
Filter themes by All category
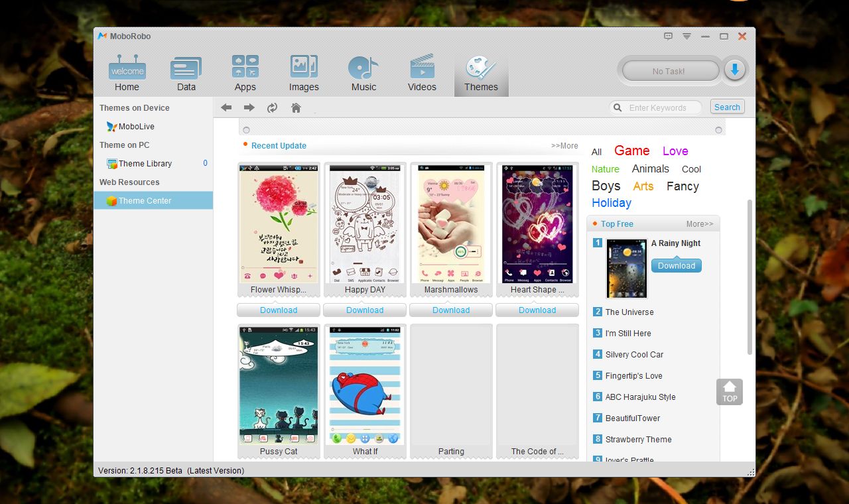[x=596, y=152]
